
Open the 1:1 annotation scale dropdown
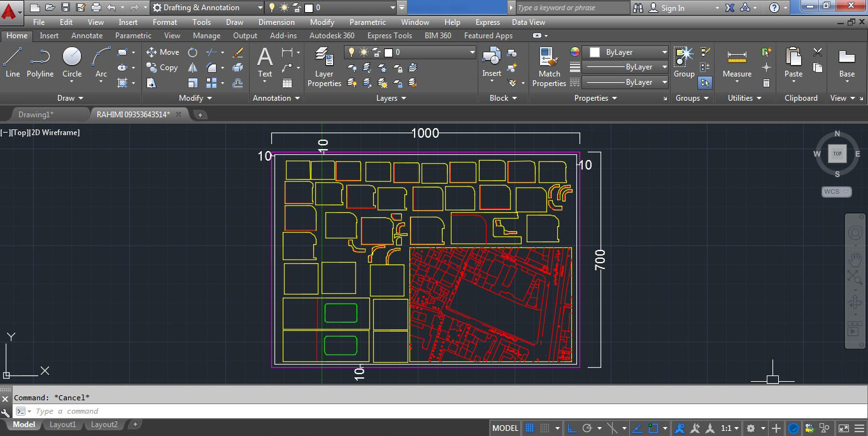[x=730, y=428]
